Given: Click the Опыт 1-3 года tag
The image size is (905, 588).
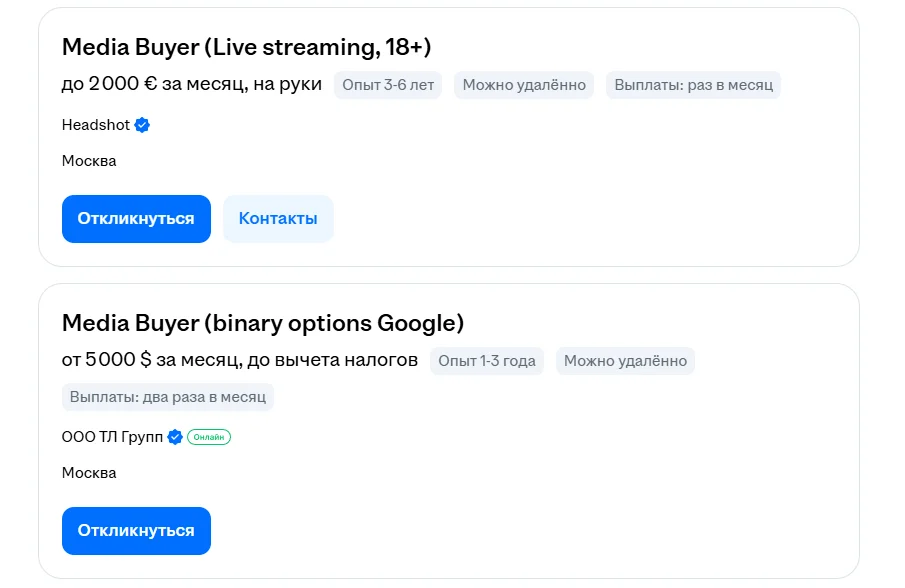Looking at the screenshot, I should pos(487,361).
